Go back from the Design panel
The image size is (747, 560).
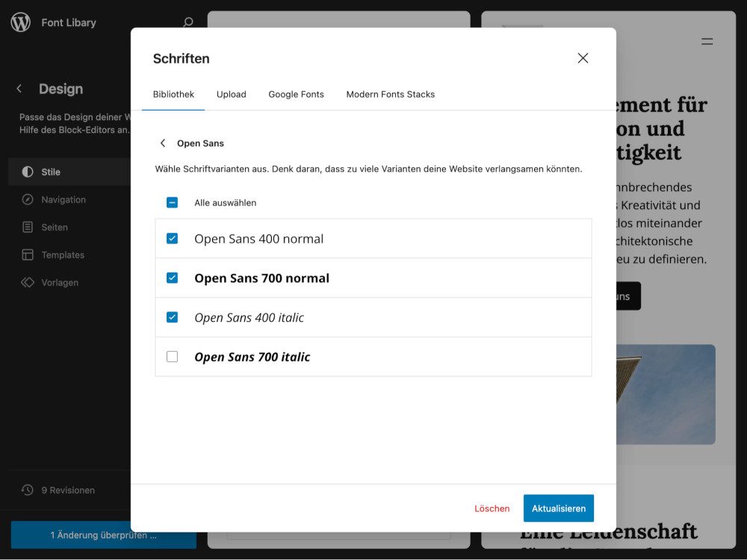[19, 89]
